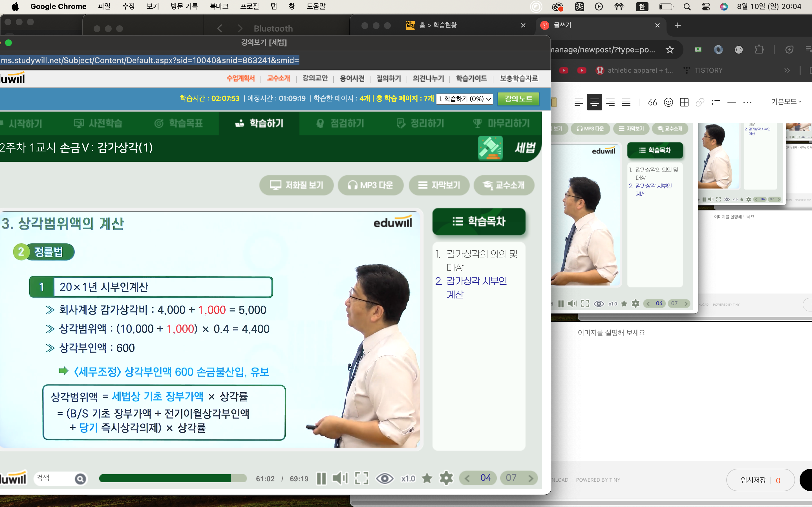Switch to the 점검하기 tab

(340, 123)
